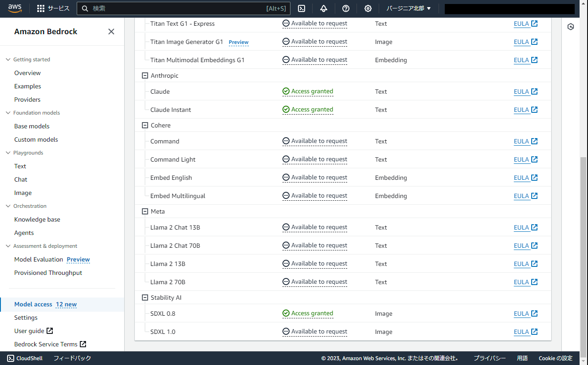Open the services grid menu icon

[41, 8]
